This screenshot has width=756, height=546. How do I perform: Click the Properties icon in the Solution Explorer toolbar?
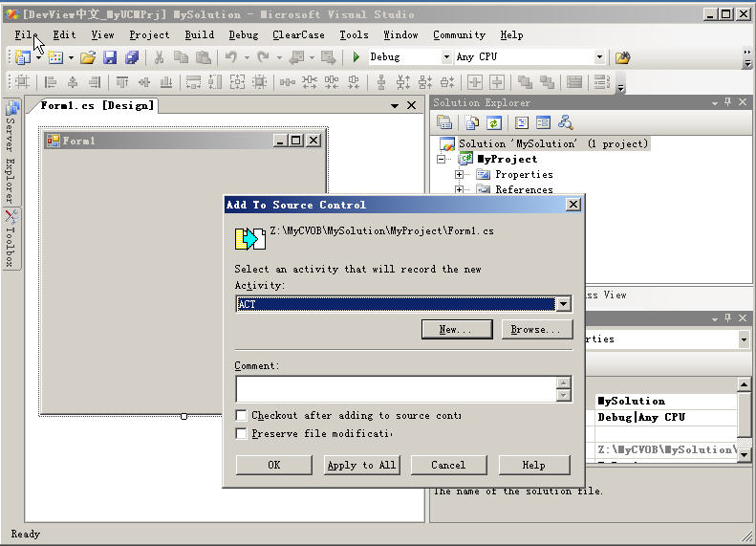(x=444, y=122)
